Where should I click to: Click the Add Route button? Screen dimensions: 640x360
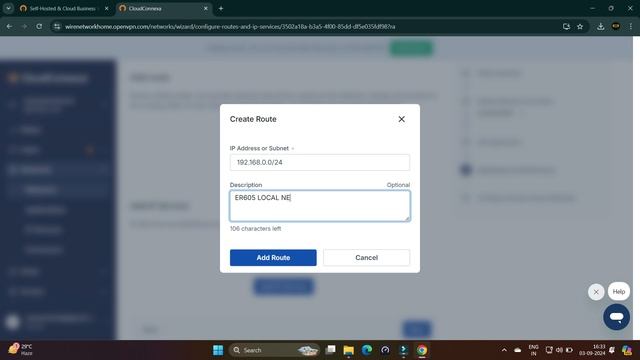pyautogui.click(x=273, y=258)
